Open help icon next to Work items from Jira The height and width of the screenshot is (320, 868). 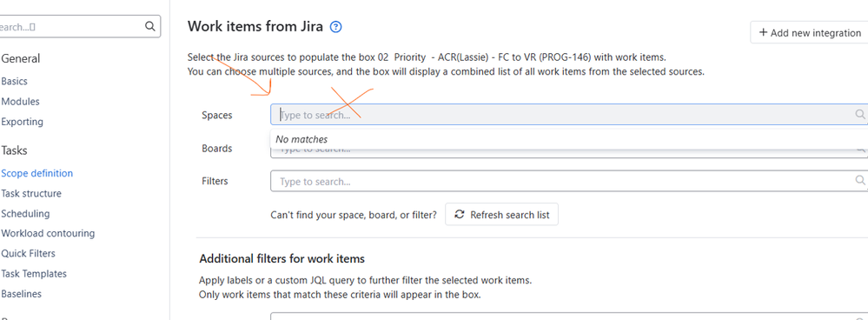336,27
